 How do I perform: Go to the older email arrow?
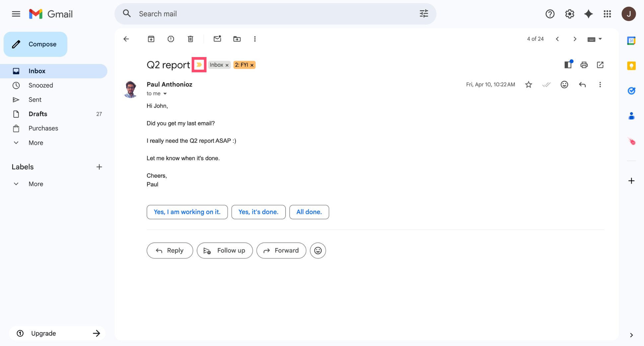coord(575,39)
